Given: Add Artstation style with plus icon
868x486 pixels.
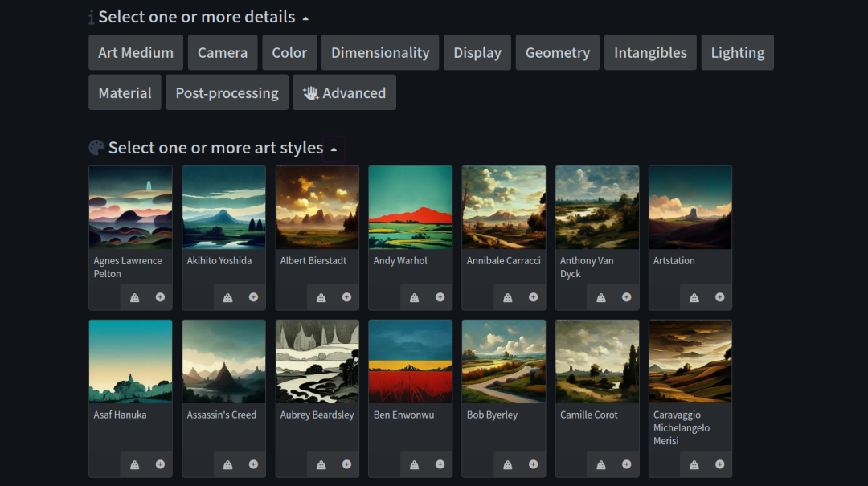Looking at the screenshot, I should [x=719, y=297].
